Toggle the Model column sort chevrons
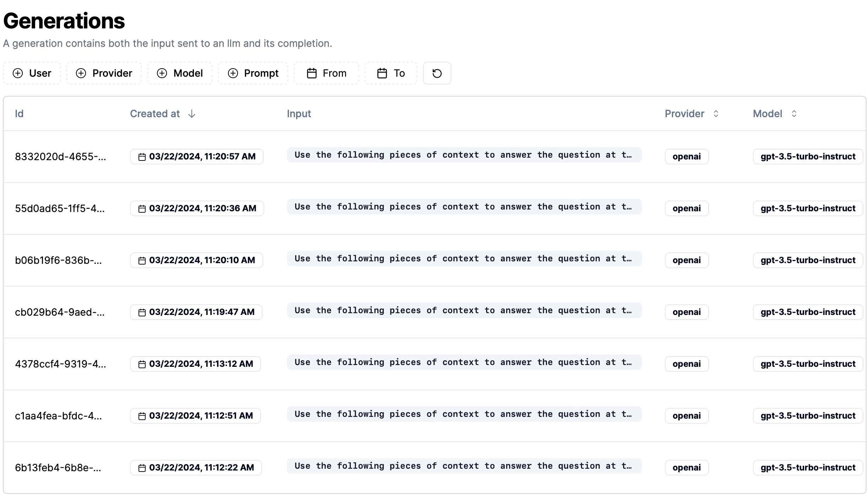The height and width of the screenshot is (495, 868). pos(794,114)
